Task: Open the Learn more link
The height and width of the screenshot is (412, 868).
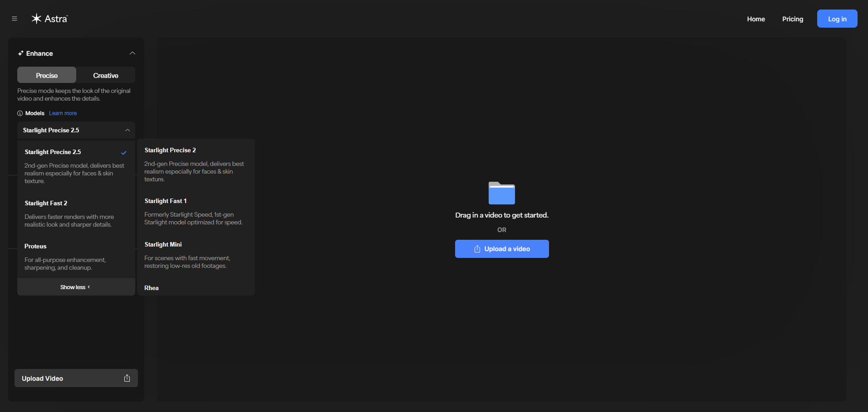Action: [63, 113]
